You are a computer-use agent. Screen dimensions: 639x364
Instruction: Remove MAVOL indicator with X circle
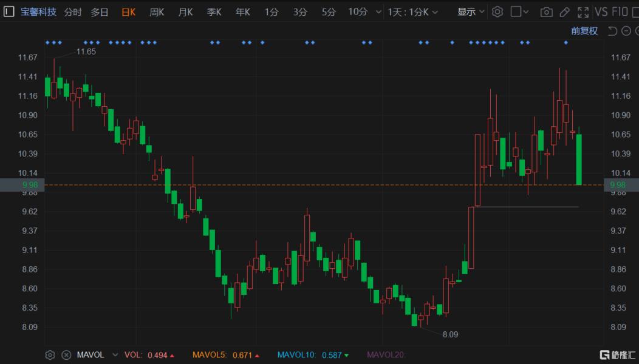(x=66, y=355)
